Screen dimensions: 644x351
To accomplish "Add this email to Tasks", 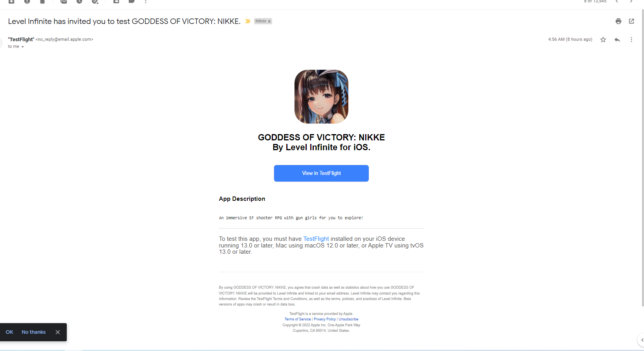I will click(x=95, y=2).
